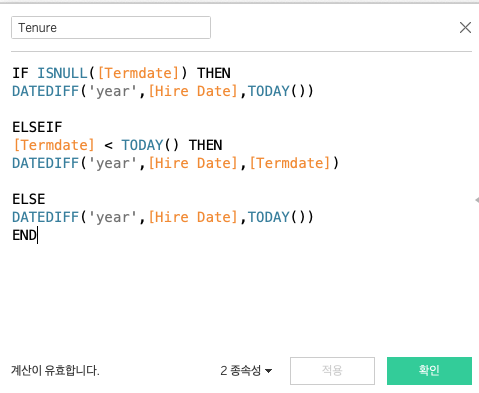Edit the Tenure field name box
Viewport: 479px width, 393px height.
[x=111, y=28]
